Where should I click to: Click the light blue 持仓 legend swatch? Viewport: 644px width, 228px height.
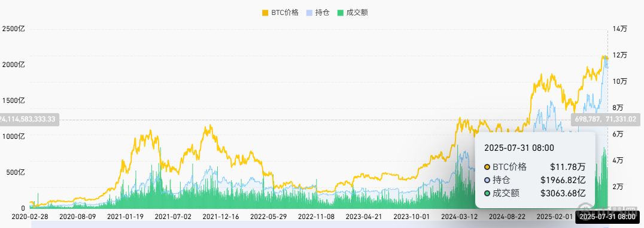point(309,13)
